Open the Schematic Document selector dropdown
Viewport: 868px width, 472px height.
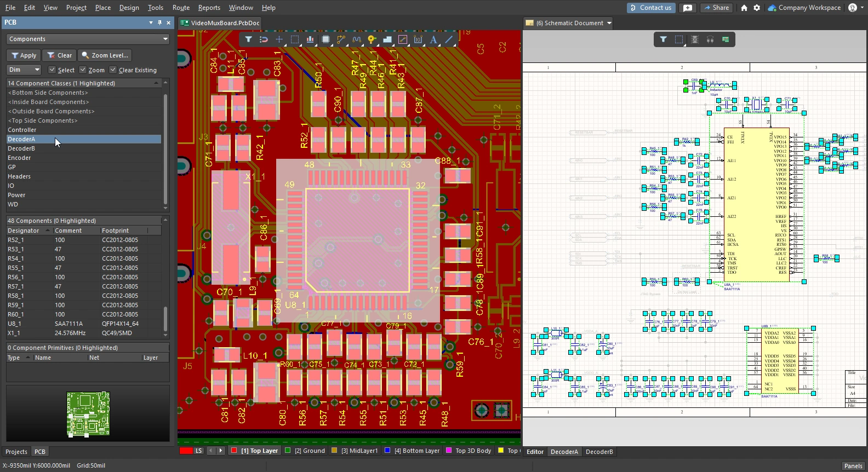coord(609,23)
